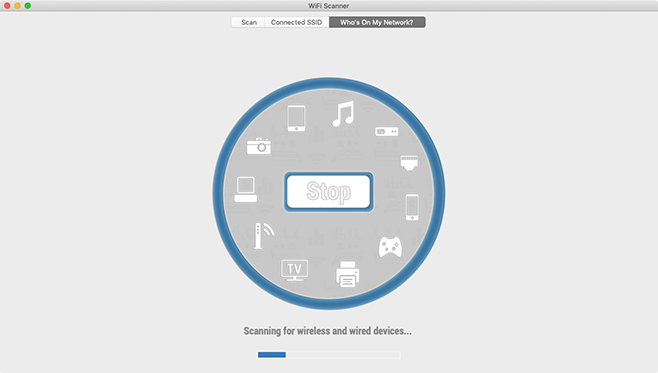Image resolution: width=658 pixels, height=373 pixels.
Task: Click the scan progress bar
Action: click(x=329, y=355)
